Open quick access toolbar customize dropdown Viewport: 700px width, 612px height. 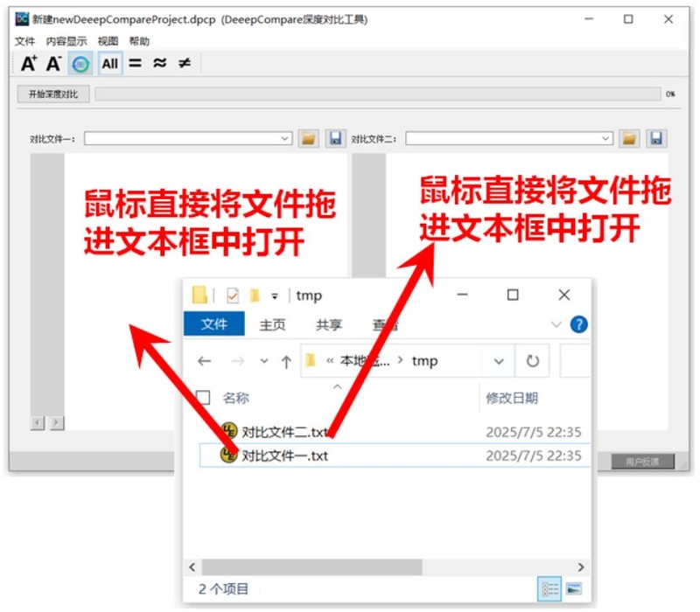275,296
